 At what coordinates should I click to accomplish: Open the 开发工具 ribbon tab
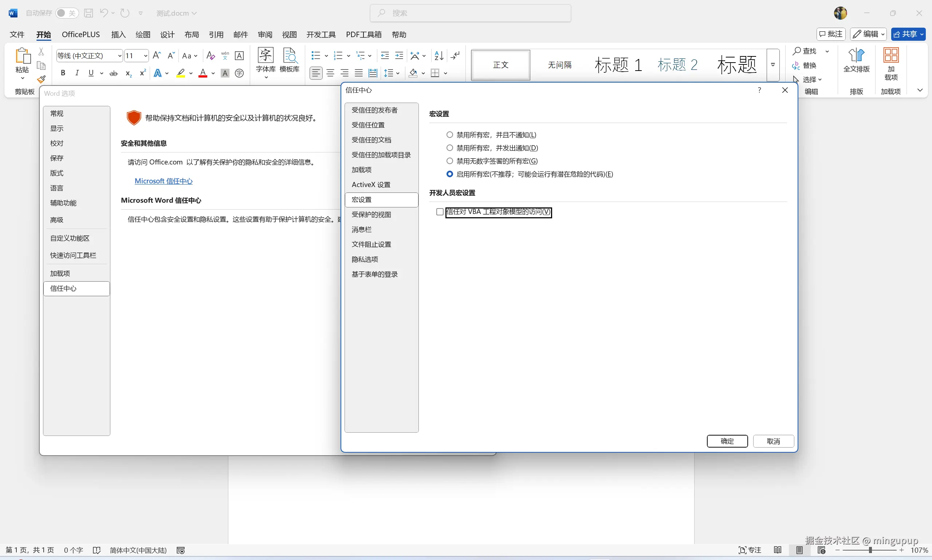(321, 34)
